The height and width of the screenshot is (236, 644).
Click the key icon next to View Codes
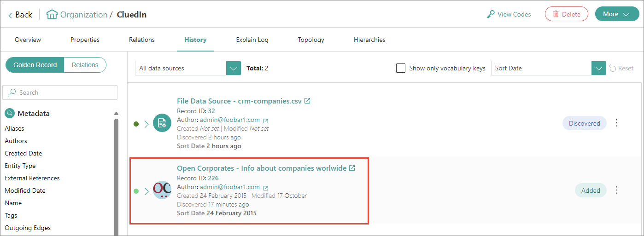click(491, 14)
